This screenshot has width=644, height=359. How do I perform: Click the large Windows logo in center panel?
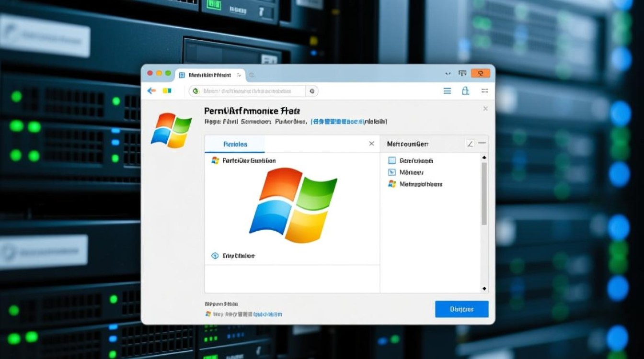[293, 205]
